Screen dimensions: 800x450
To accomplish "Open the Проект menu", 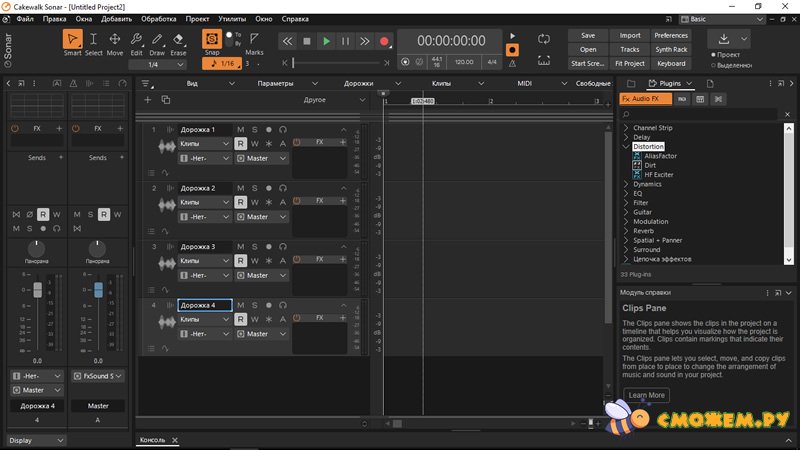I will coord(198,19).
